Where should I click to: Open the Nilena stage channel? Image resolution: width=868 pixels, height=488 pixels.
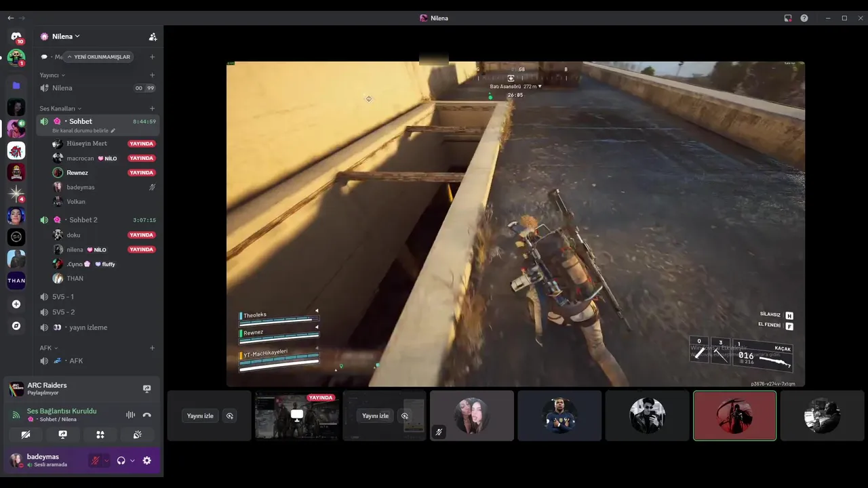pyautogui.click(x=97, y=88)
